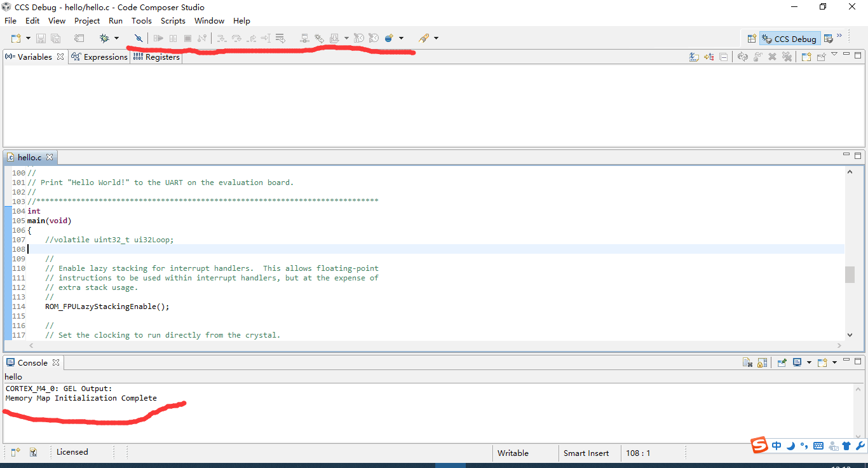Image resolution: width=868 pixels, height=468 pixels.
Task: Expand the Debug launch dropdown arrow
Action: (116, 39)
